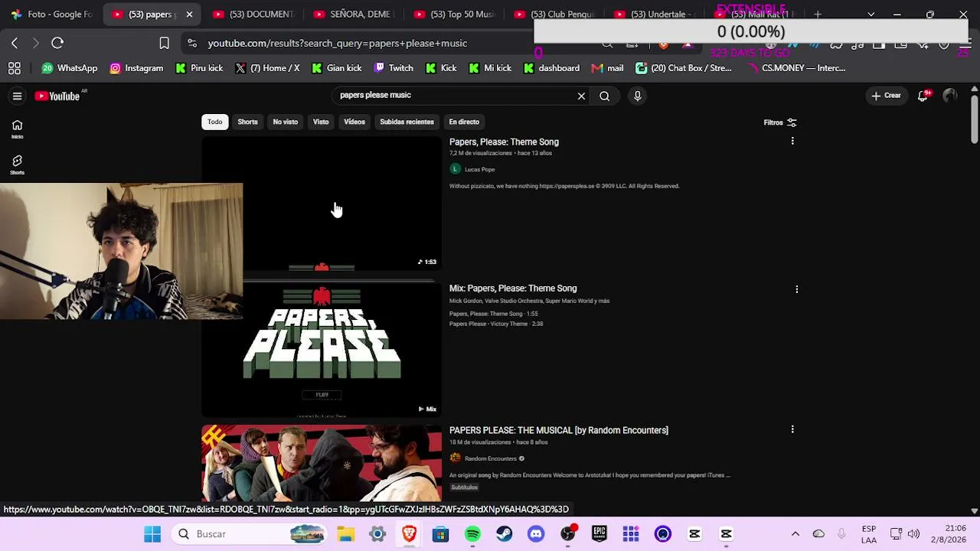Open the Filtros search filter panel

point(780,122)
